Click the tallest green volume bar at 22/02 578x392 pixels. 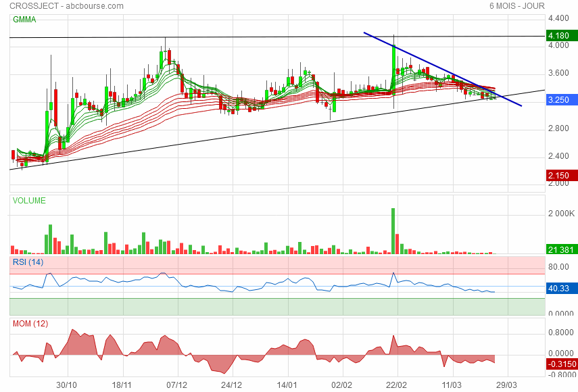393,231
